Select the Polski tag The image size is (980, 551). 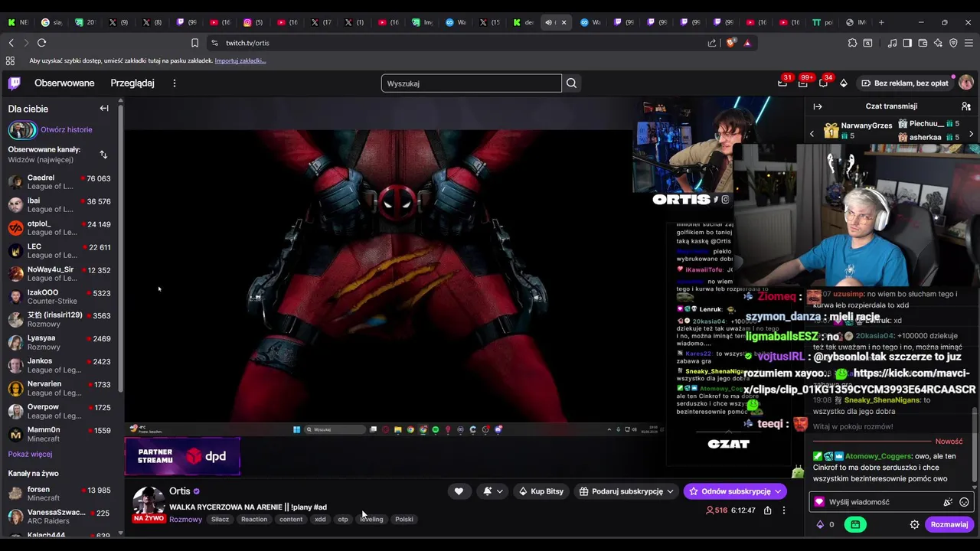pyautogui.click(x=404, y=520)
